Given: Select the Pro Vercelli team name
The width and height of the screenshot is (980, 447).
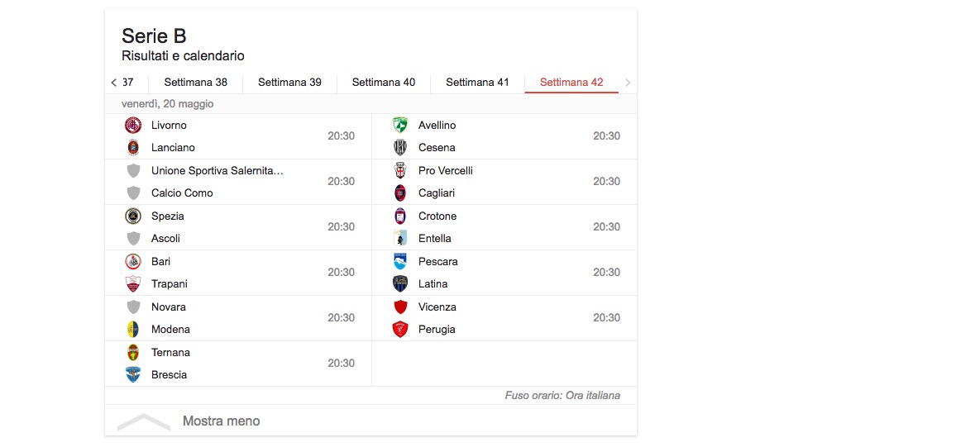Looking at the screenshot, I should pos(446,171).
